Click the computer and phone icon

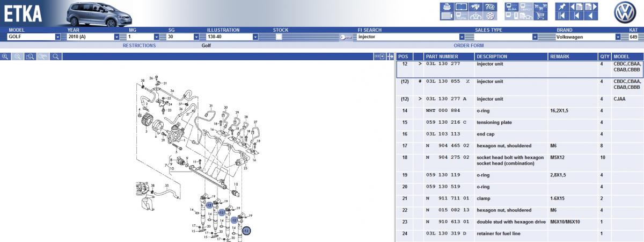pos(511,16)
